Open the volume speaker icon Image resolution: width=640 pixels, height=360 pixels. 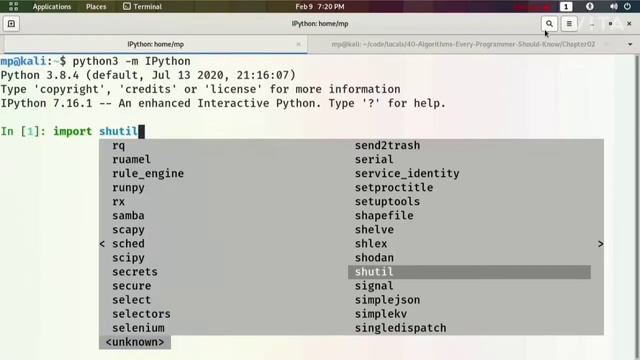coord(613,7)
